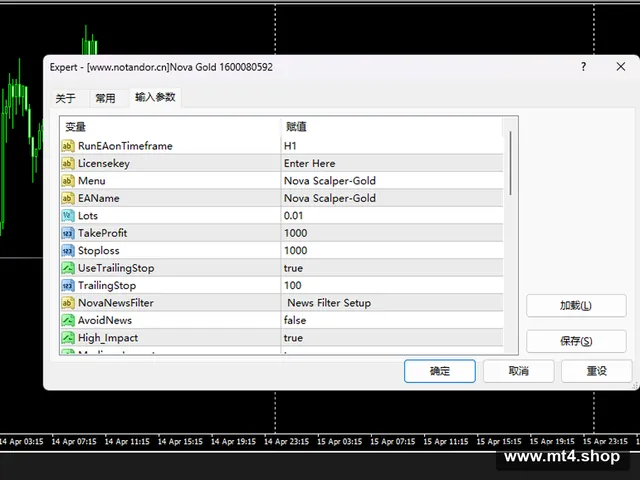This screenshot has height=480, width=640.
Task: Click the string icon beside RunEAonTimeframe
Action: click(68, 146)
